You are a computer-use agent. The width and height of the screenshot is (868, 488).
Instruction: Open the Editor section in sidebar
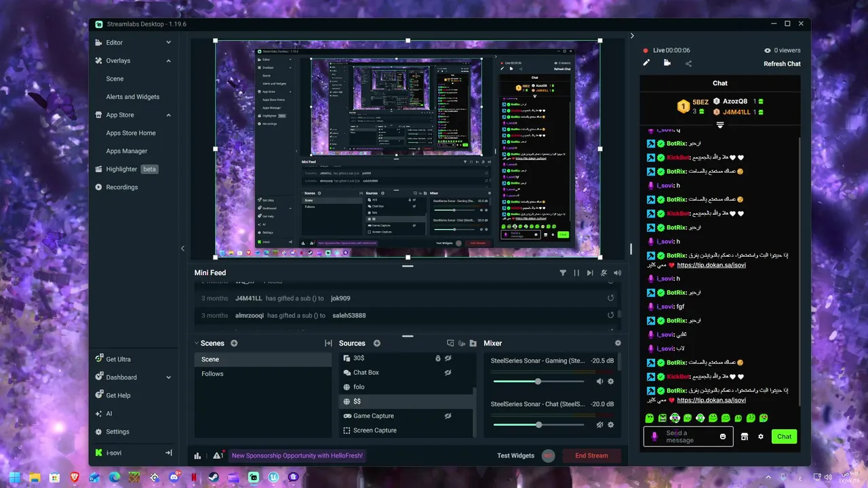click(114, 43)
